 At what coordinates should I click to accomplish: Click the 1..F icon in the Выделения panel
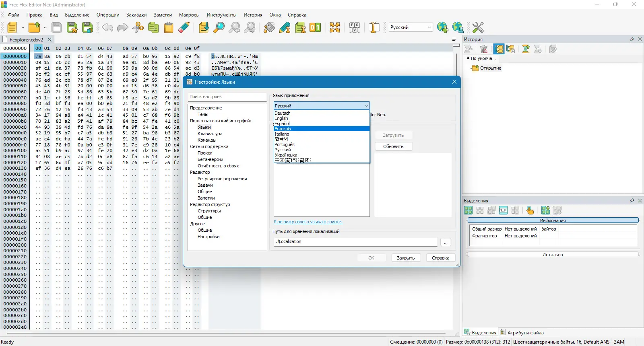(503, 210)
